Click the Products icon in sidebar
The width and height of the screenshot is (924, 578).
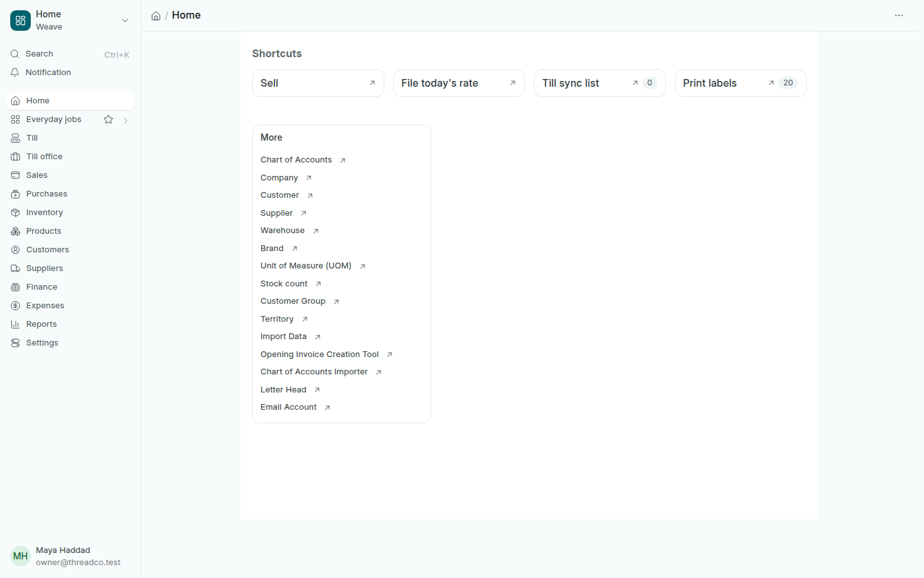tap(15, 231)
